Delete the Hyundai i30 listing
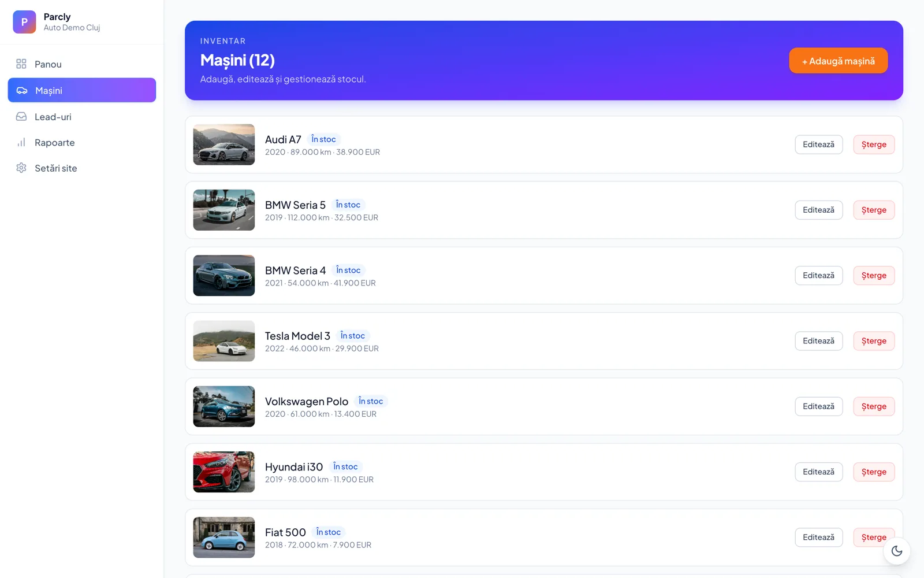 coord(874,472)
